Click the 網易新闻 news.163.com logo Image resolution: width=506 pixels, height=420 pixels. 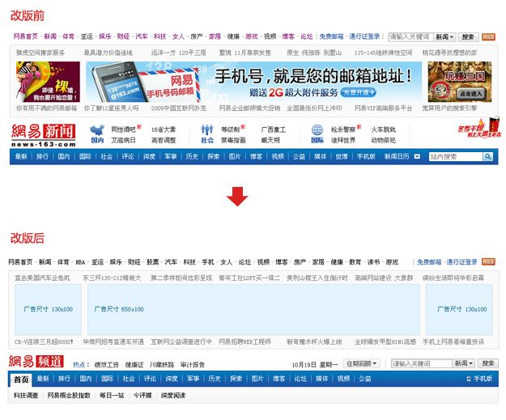point(43,135)
